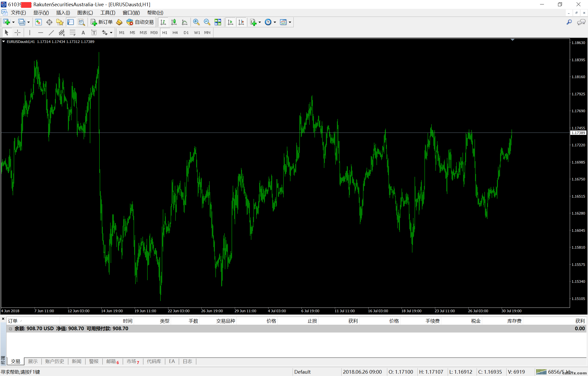Switch to the 账户历史 tab
The image size is (588, 376).
tap(54, 361)
